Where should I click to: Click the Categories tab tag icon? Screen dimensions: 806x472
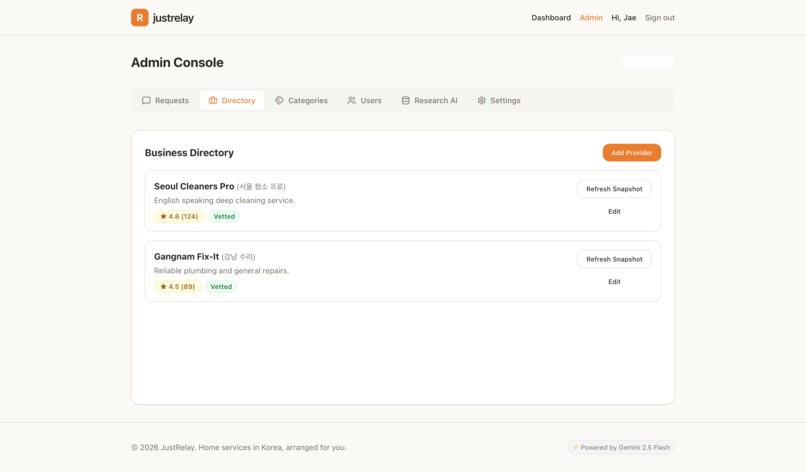click(x=279, y=100)
